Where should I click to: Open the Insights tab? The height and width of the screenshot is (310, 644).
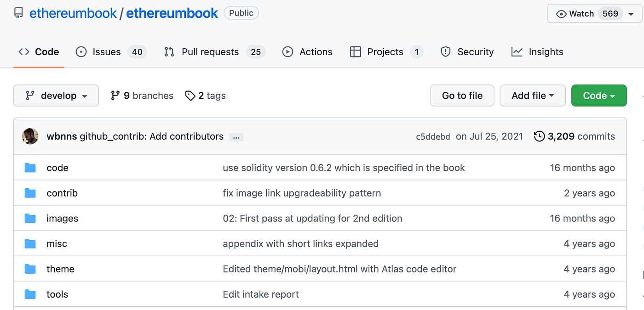(x=537, y=52)
